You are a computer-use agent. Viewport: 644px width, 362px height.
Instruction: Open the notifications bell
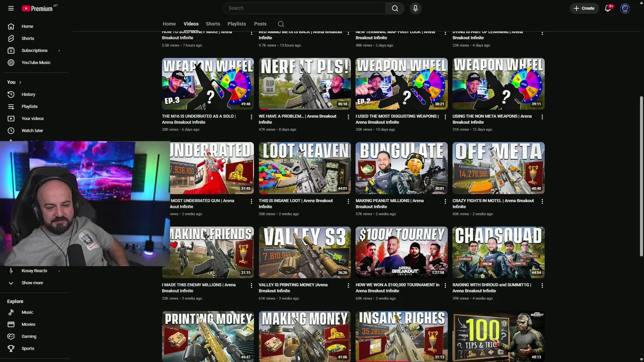(608, 8)
